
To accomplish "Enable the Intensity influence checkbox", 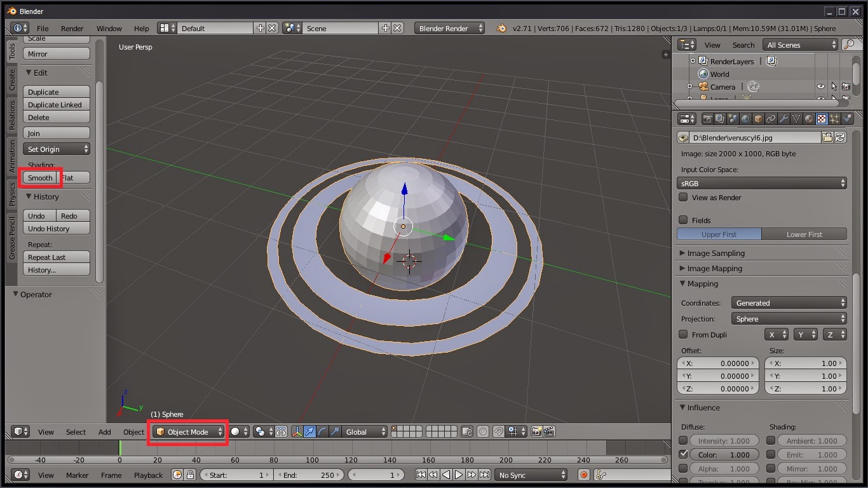I will click(683, 440).
